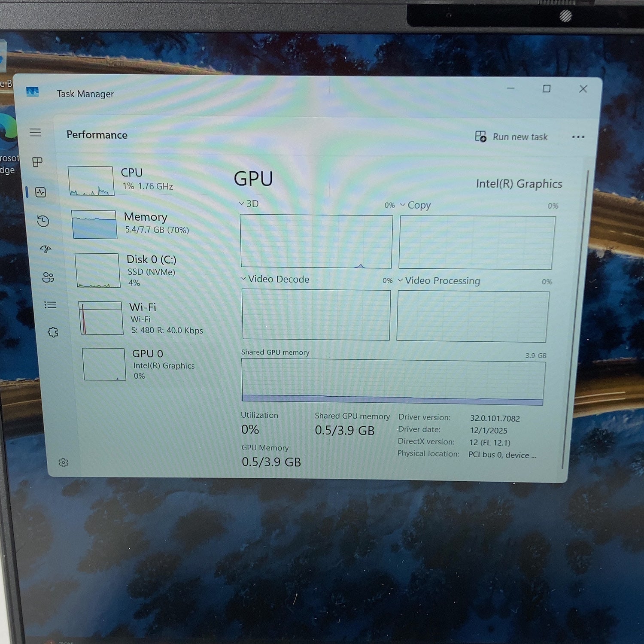Open Task Manager settings gear icon

pyautogui.click(x=64, y=462)
